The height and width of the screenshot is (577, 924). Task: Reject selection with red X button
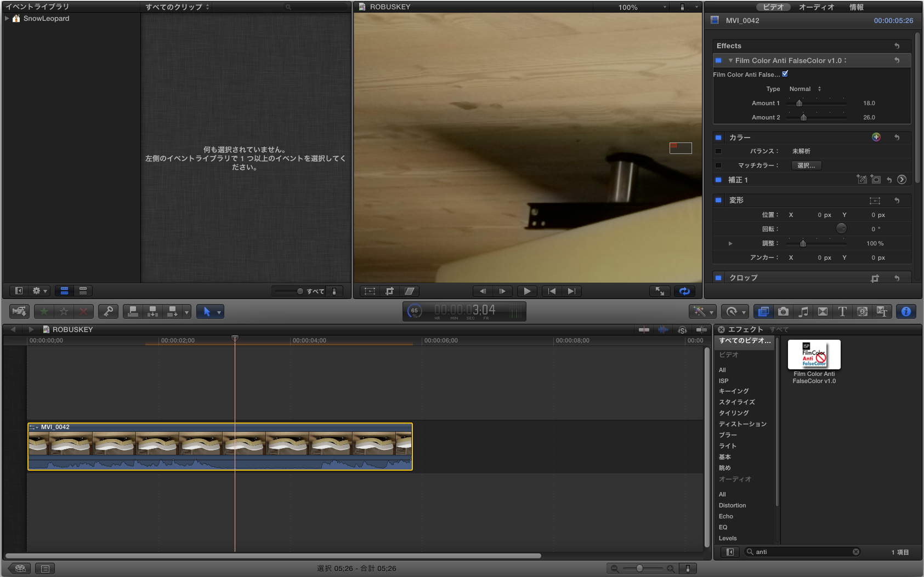click(83, 311)
